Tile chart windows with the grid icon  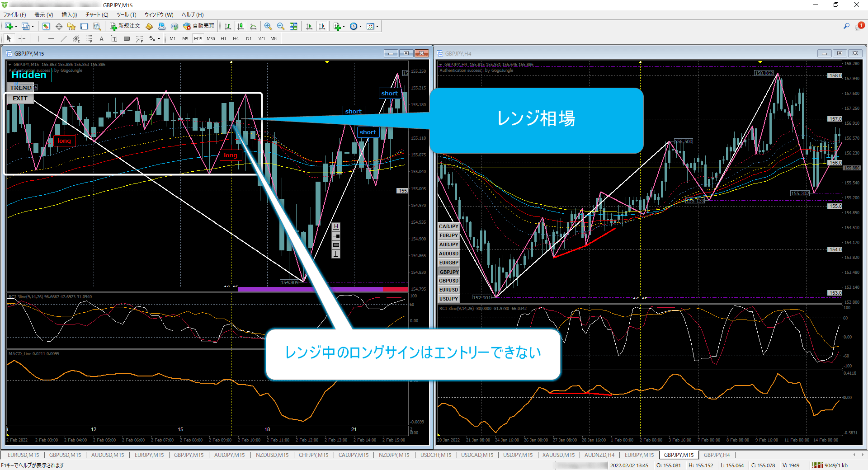coord(293,26)
